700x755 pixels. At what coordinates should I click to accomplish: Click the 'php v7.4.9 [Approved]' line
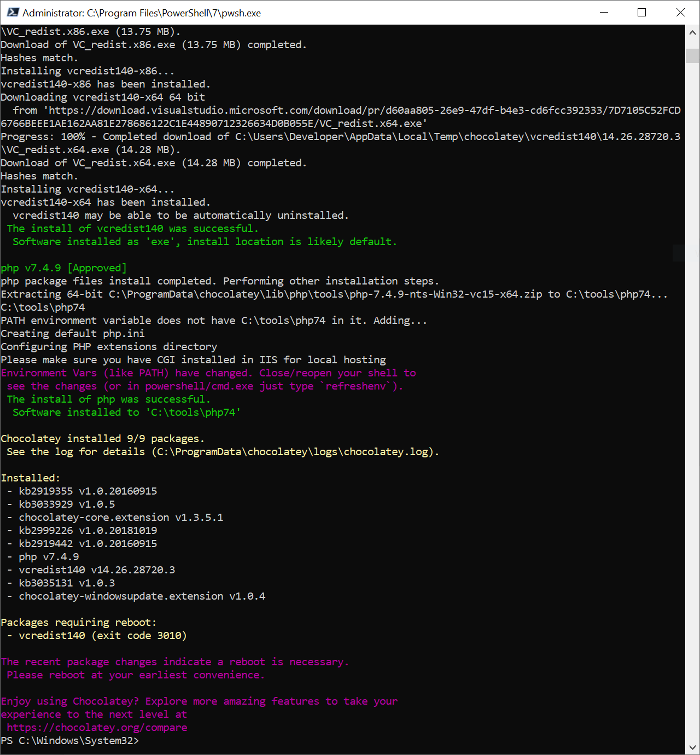pos(64,268)
